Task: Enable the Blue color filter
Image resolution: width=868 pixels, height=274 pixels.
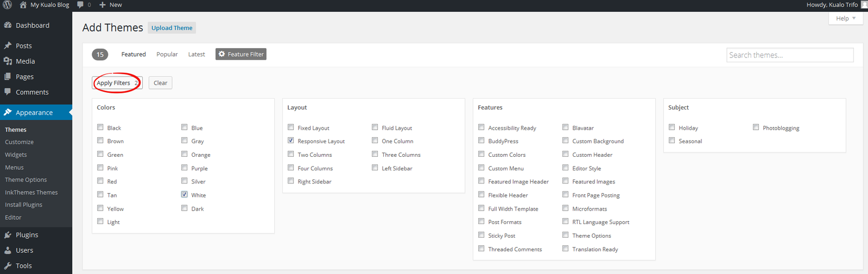Action: click(185, 127)
